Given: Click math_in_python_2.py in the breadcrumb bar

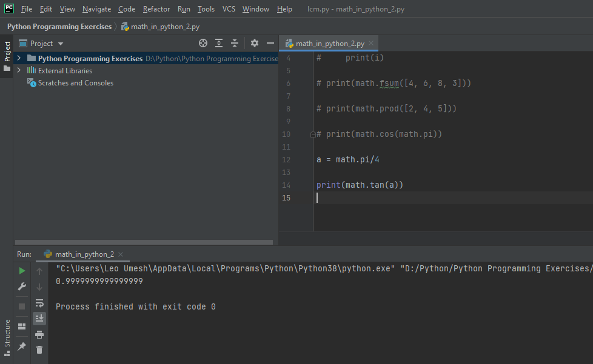Looking at the screenshot, I should (x=165, y=27).
